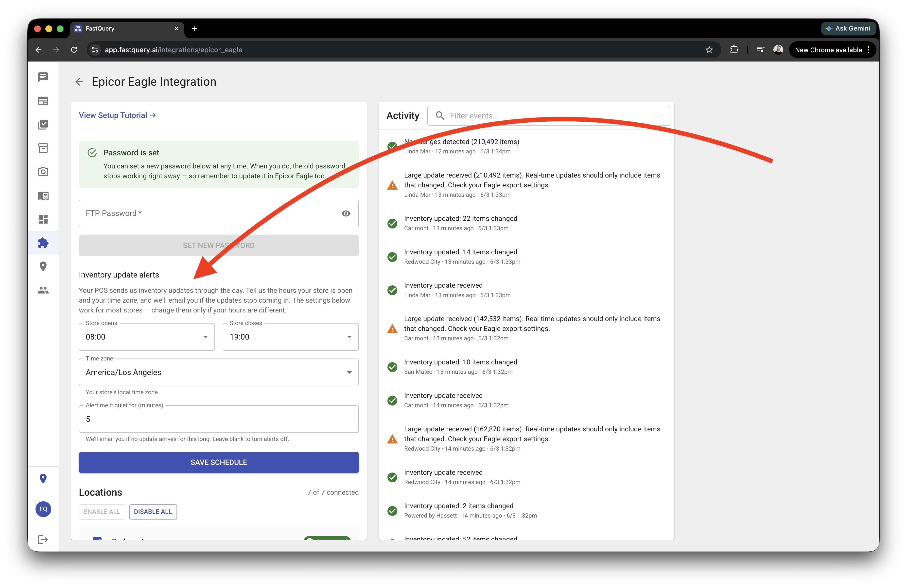Screen dimensions: 907x588
Task: Click the logout icon at sidebar bottom
Action: tap(43, 540)
